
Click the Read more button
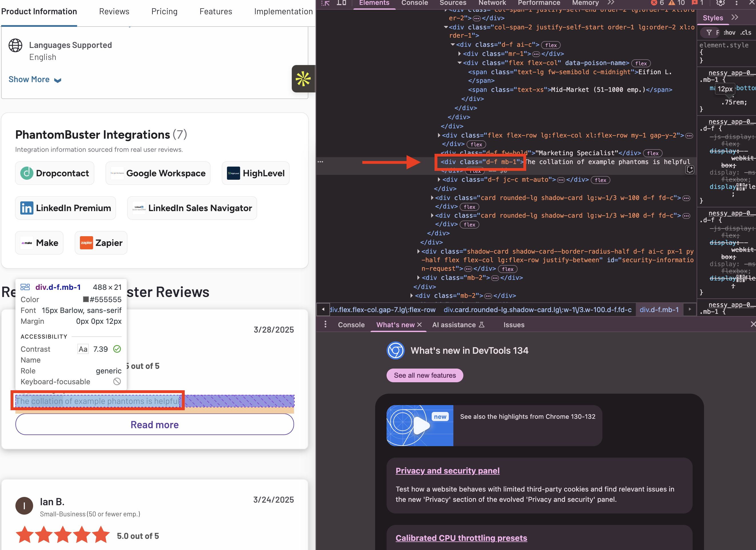[155, 424]
